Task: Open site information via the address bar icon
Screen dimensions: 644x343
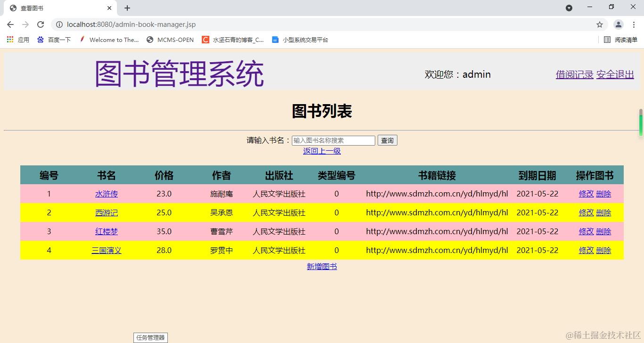Action: [x=59, y=24]
